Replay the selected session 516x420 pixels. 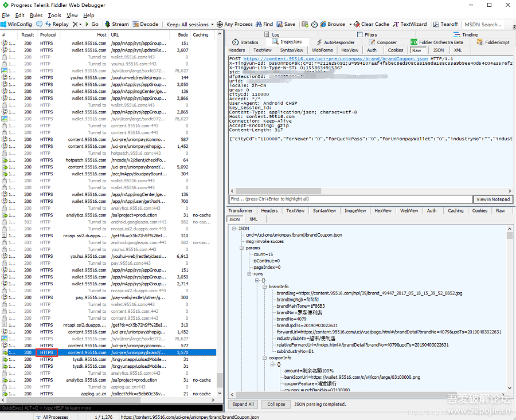(x=57, y=24)
